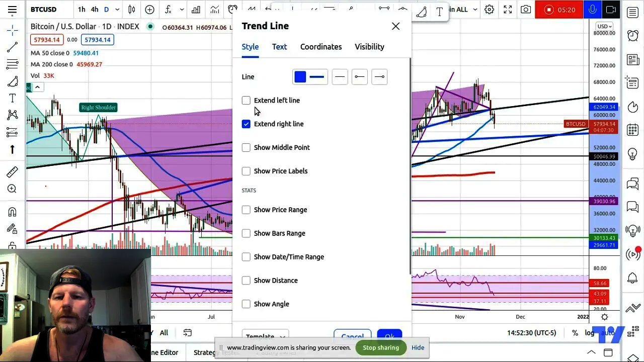Open the Fibonacci retracement tools
This screenshot has height=362, width=644.
click(x=13, y=64)
